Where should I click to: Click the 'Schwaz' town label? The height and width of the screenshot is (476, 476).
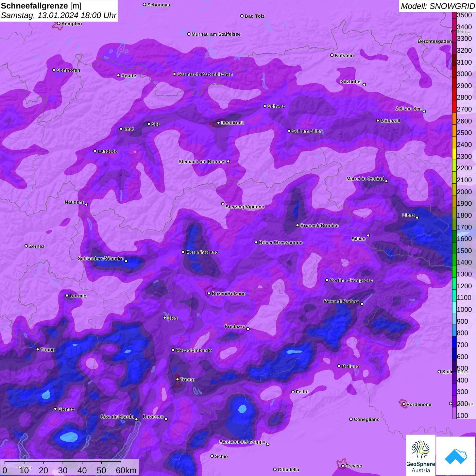tap(276, 106)
